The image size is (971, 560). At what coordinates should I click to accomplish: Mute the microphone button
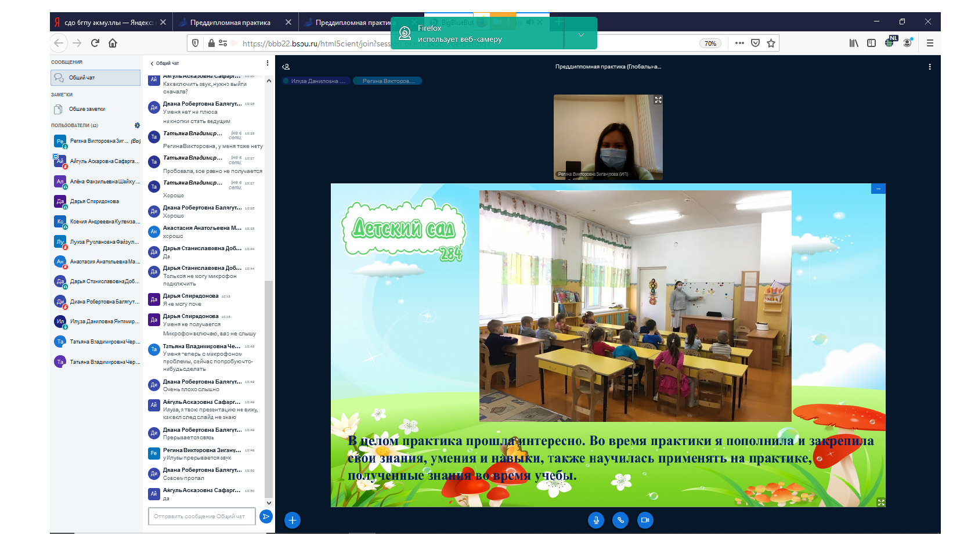595,520
